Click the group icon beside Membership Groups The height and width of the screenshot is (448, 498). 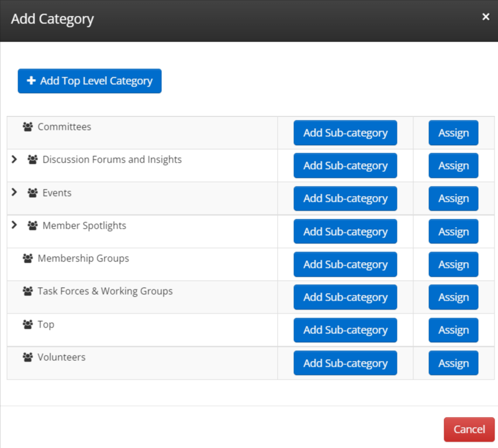click(27, 259)
